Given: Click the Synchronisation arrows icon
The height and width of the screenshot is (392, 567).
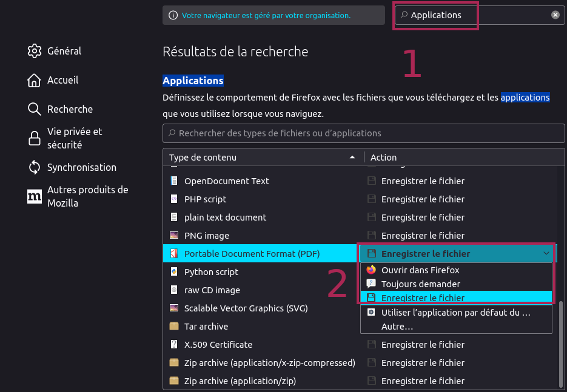Looking at the screenshot, I should click(35, 167).
